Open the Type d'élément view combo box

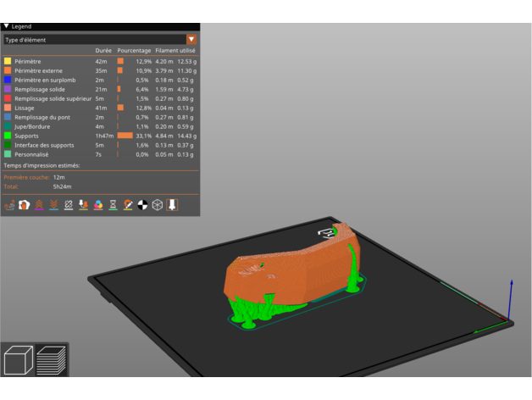tap(94, 39)
